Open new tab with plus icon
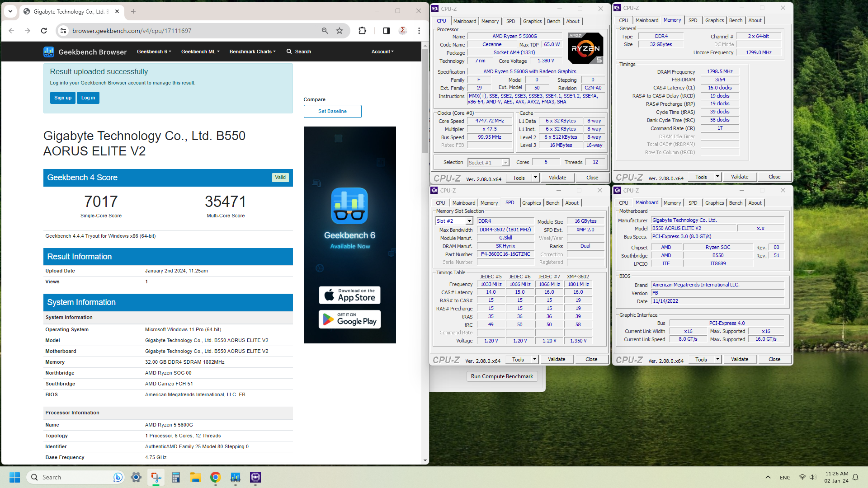 point(133,11)
